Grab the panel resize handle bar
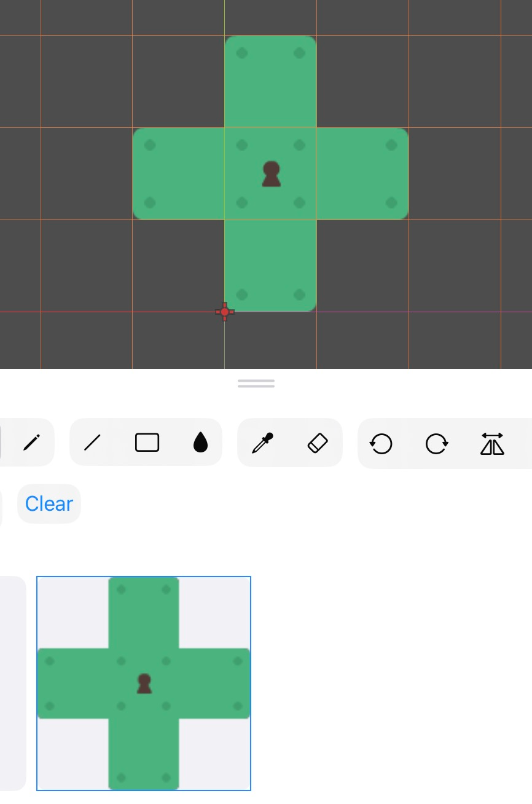Screen dimensions: 532x804 coord(256,384)
